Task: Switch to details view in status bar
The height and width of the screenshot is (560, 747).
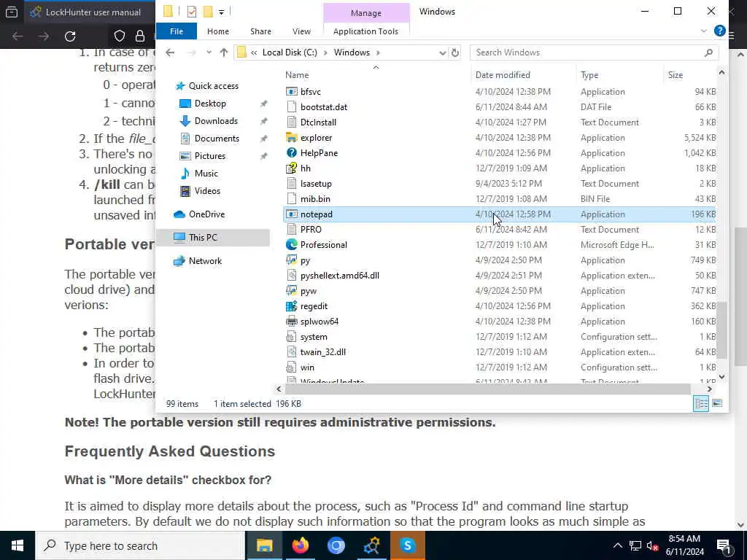Action: click(x=701, y=403)
